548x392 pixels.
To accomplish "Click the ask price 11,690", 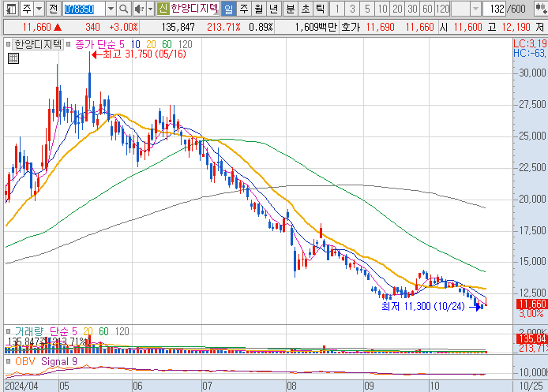I will [x=381, y=27].
